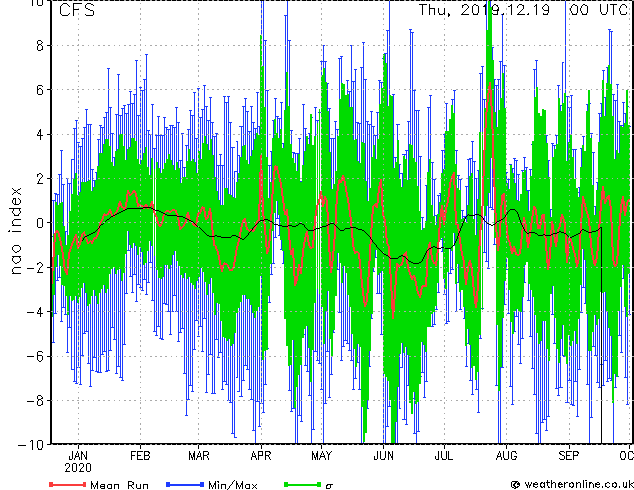The width and height of the screenshot is (634, 490).
Task: Click the y-axis value 0
Action: pos(40,223)
